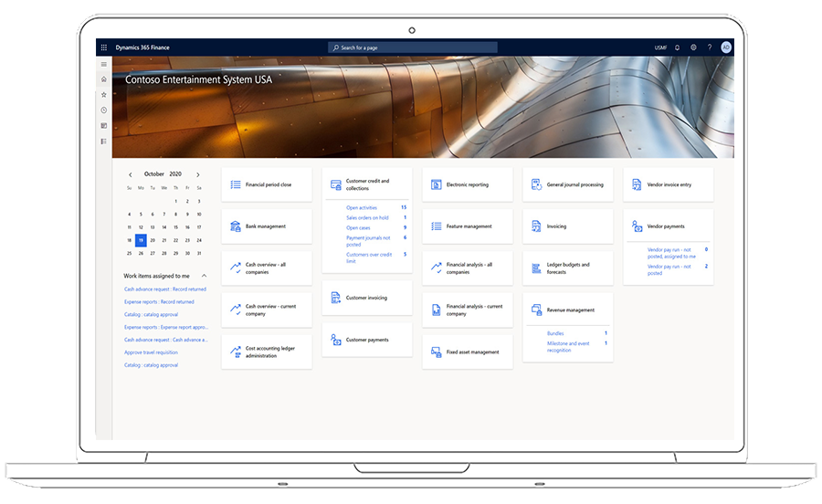Open Customer payments tile icon
The image size is (822, 504).
tap(336, 340)
